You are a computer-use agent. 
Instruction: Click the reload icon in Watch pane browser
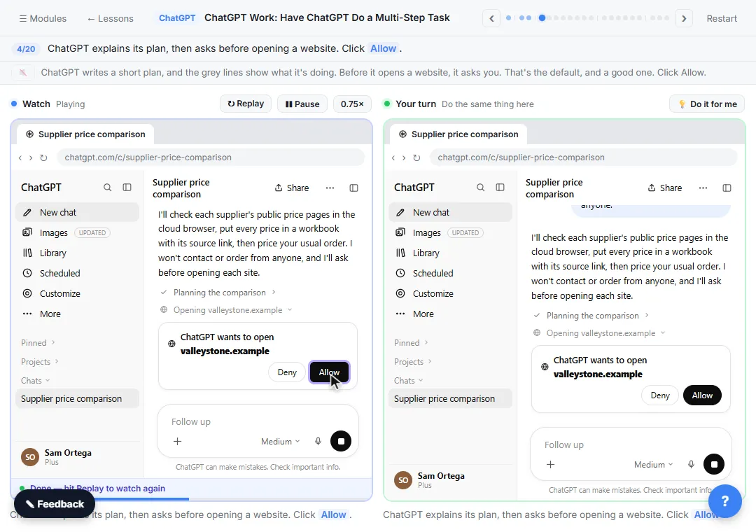coord(43,157)
